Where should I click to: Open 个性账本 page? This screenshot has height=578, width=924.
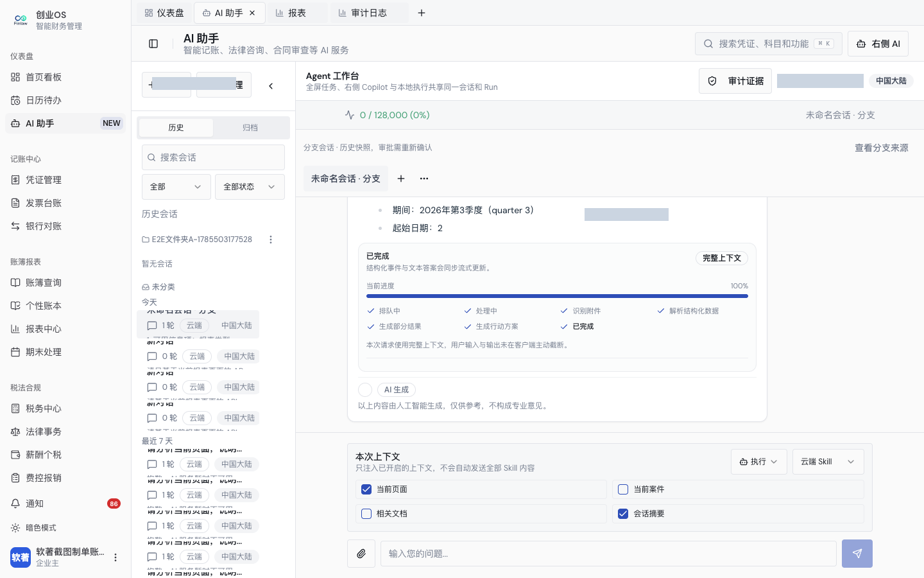(x=65, y=306)
